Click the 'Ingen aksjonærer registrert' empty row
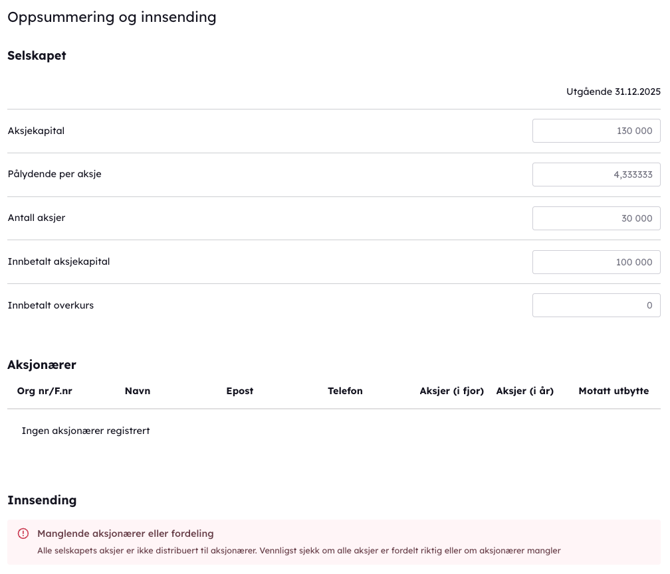670x574 pixels. tap(86, 431)
